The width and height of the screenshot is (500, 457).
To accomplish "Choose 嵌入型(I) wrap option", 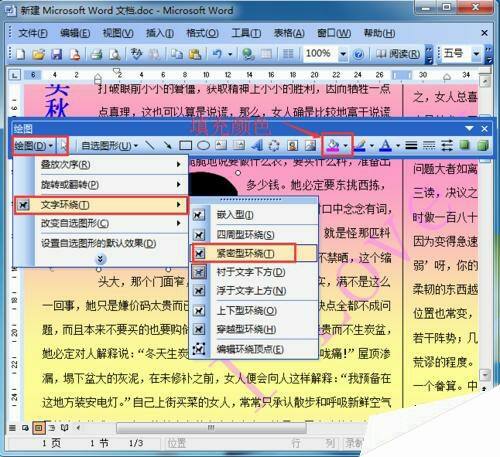I will pos(254,215).
